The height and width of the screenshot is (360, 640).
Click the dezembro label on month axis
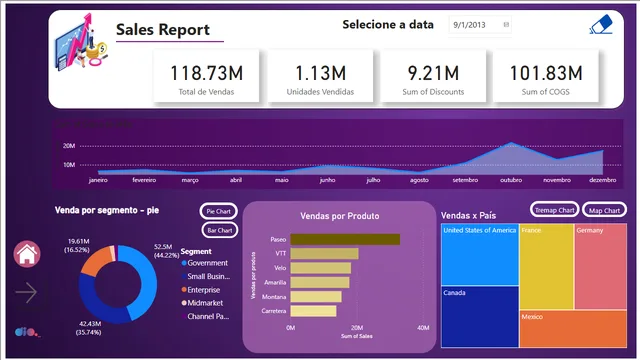[x=602, y=180]
